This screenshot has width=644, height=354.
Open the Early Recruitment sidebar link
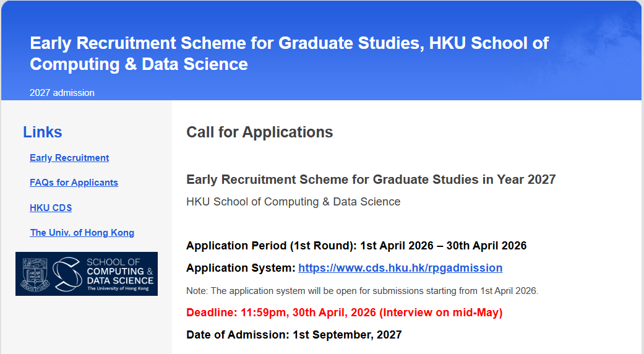coord(69,158)
